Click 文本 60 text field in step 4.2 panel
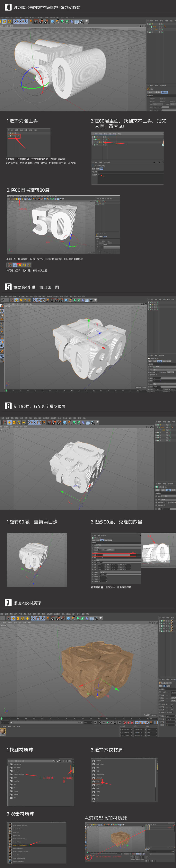The height and width of the screenshot is (868, 176). pos(131,179)
